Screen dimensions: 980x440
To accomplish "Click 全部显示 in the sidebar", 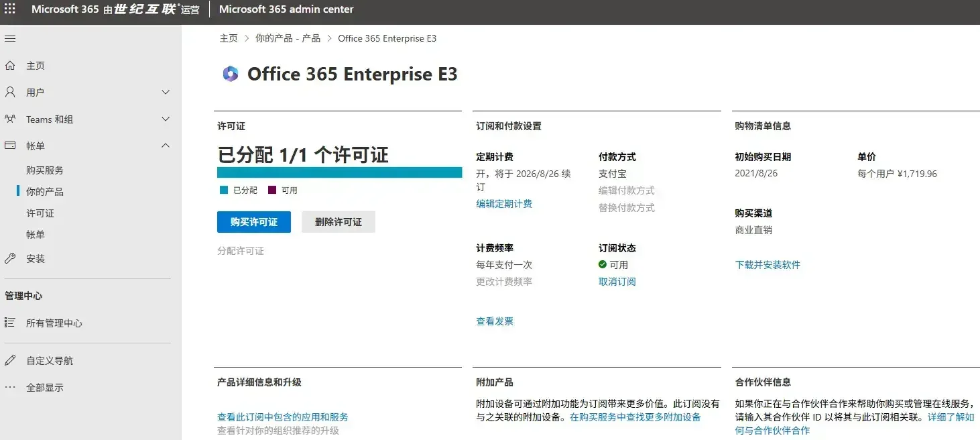I will [x=45, y=388].
